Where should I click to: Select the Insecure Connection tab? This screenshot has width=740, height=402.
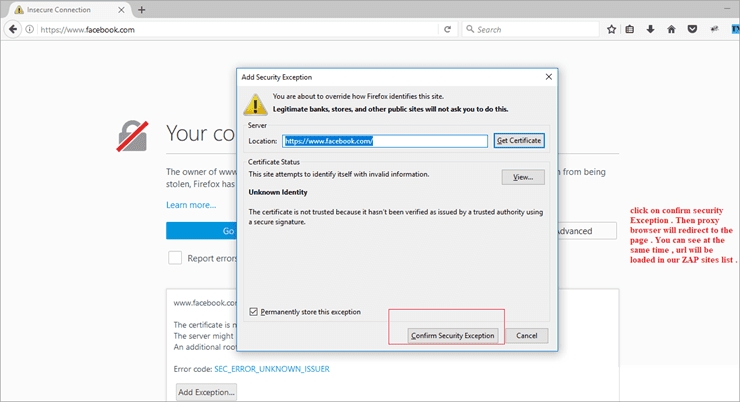[x=69, y=9]
